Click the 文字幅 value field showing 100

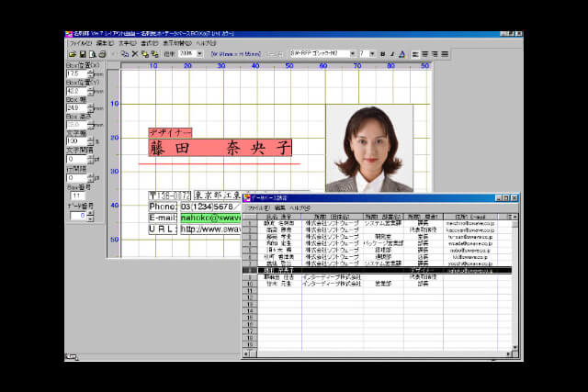coord(76,141)
